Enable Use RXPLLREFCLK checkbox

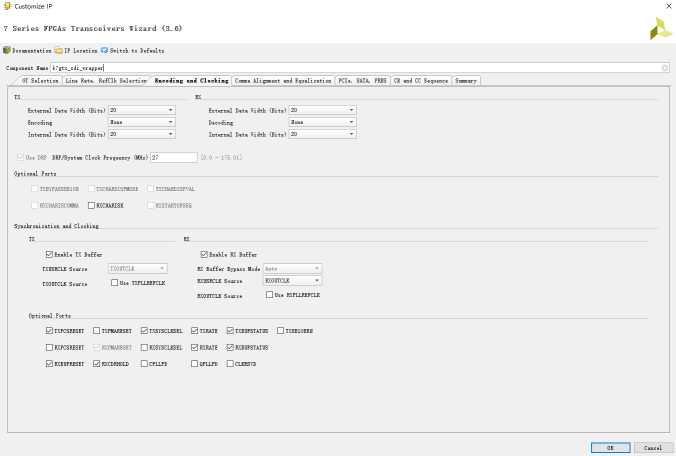pyautogui.click(x=269, y=295)
